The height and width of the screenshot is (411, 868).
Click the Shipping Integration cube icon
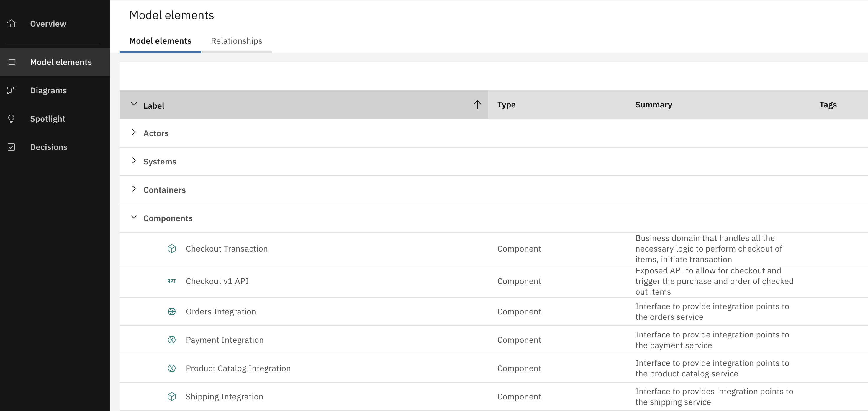click(171, 397)
